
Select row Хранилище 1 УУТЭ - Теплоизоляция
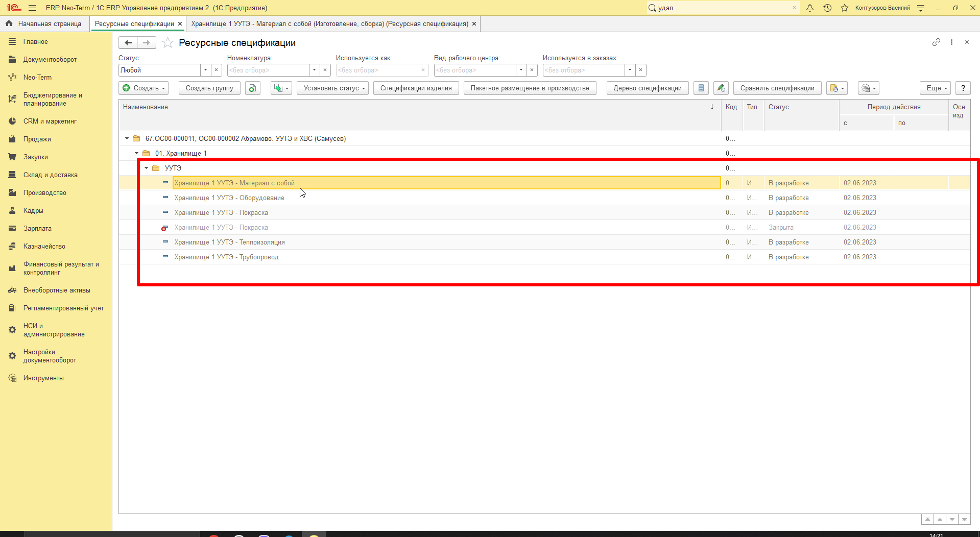[x=544, y=242]
